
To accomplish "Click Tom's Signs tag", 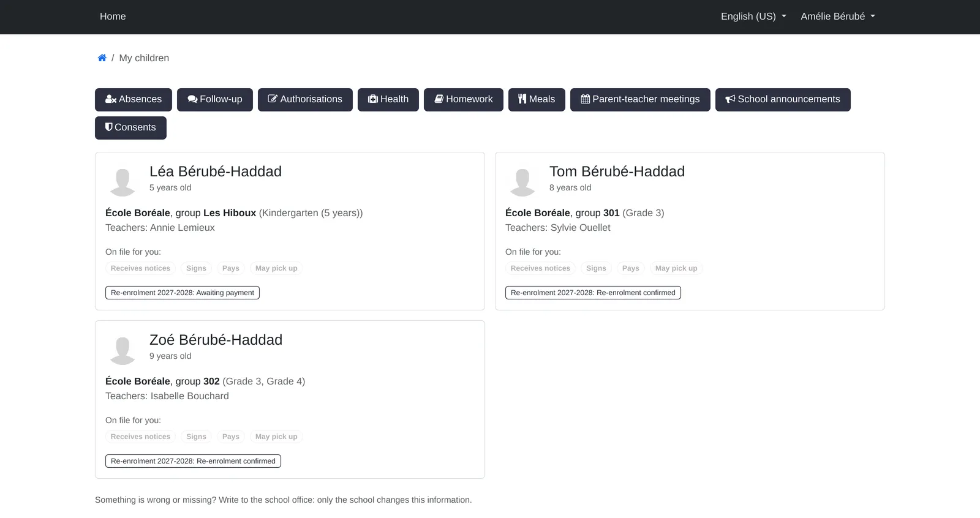I will (596, 268).
